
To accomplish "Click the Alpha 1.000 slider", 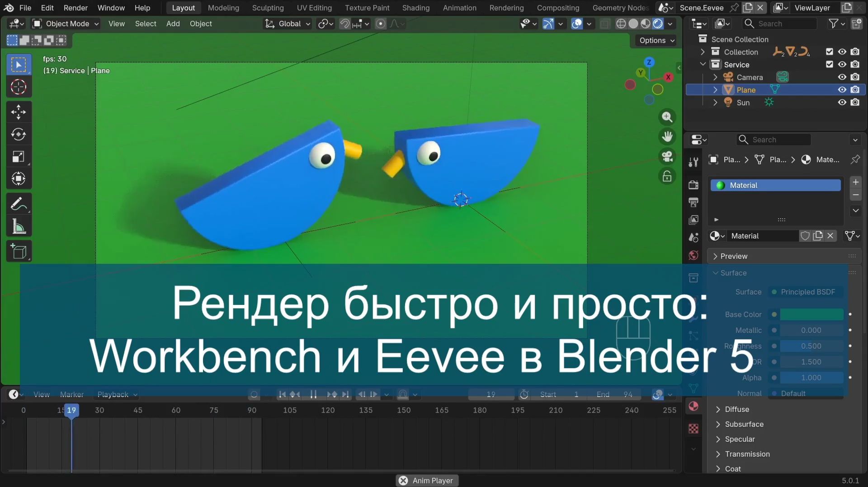I will pos(811,378).
